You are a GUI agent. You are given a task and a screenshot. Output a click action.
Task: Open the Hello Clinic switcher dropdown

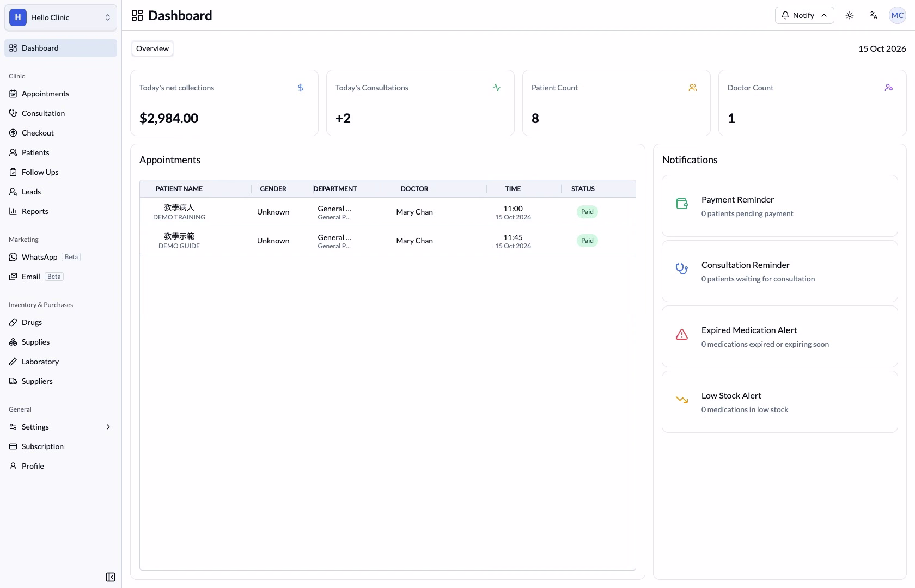coord(60,17)
